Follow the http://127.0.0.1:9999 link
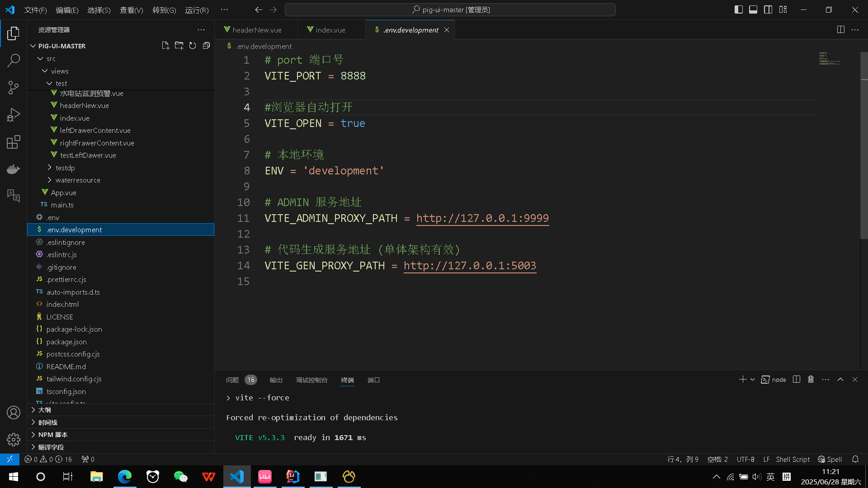This screenshot has height=488, width=868. 482,218
